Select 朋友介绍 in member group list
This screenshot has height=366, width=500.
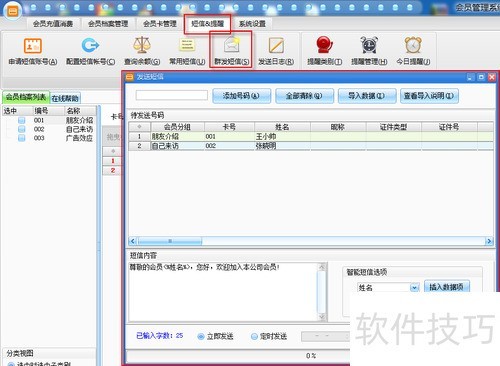tap(79, 120)
